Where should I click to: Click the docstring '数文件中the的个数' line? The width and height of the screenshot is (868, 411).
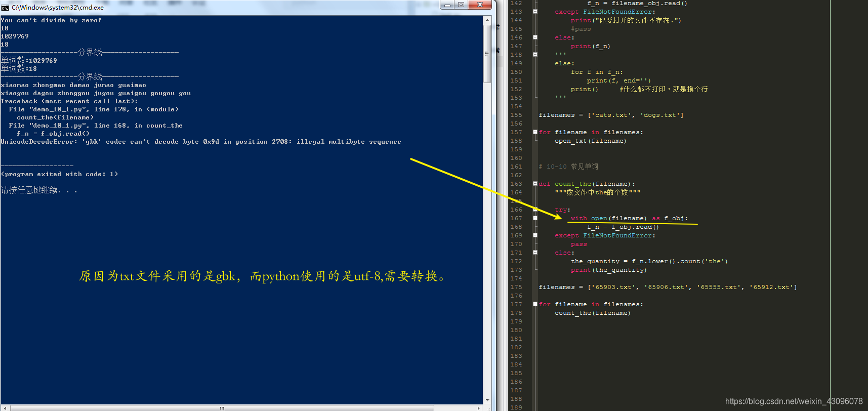[598, 192]
